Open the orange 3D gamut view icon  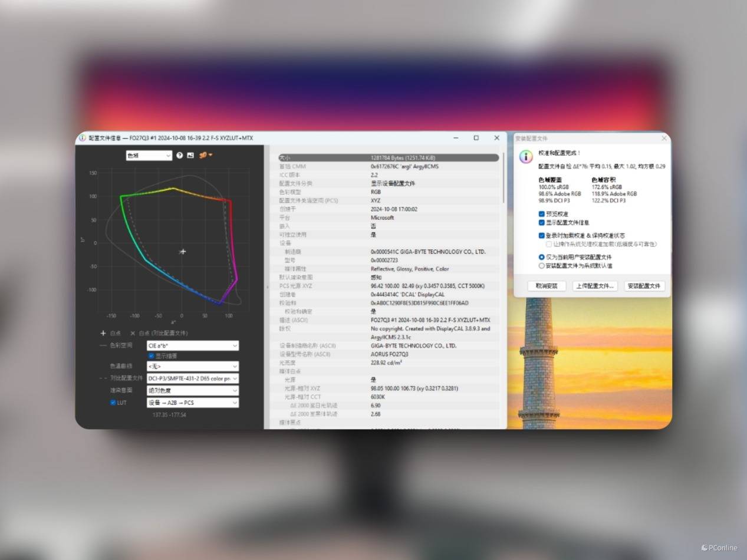205,156
